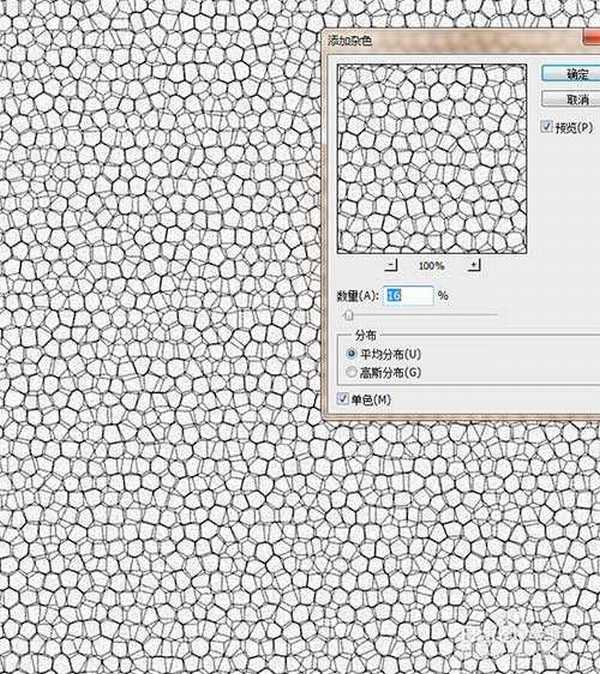Image resolution: width=600 pixels, height=674 pixels.
Task: Click the percent sign beside amount field
Action: pos(442,297)
